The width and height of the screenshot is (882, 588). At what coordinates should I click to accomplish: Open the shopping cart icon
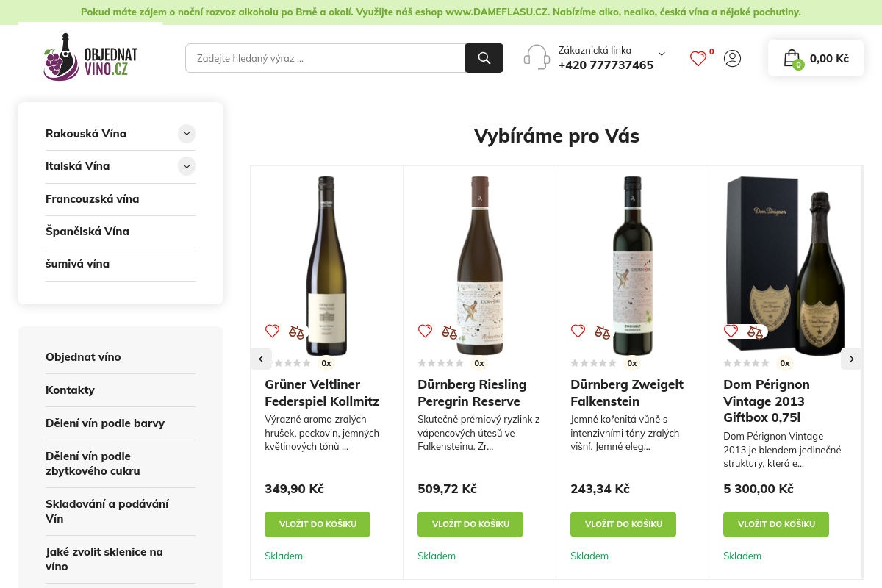(792, 58)
